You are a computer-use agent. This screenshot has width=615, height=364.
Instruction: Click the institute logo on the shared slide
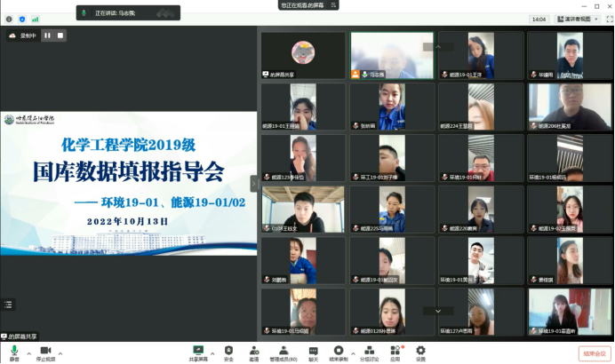29,119
